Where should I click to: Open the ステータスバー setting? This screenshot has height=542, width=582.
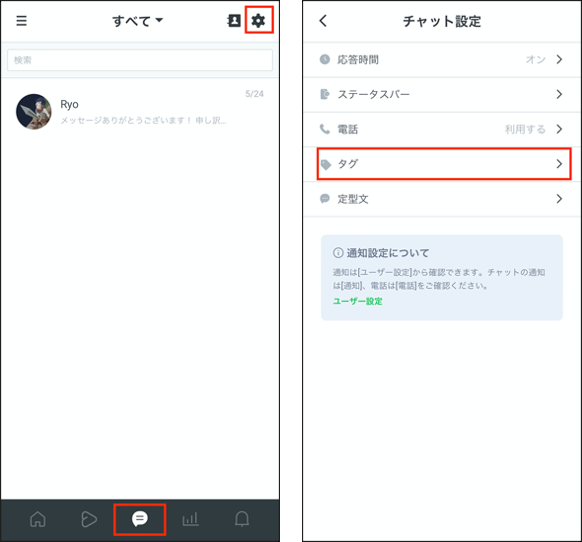point(442,95)
